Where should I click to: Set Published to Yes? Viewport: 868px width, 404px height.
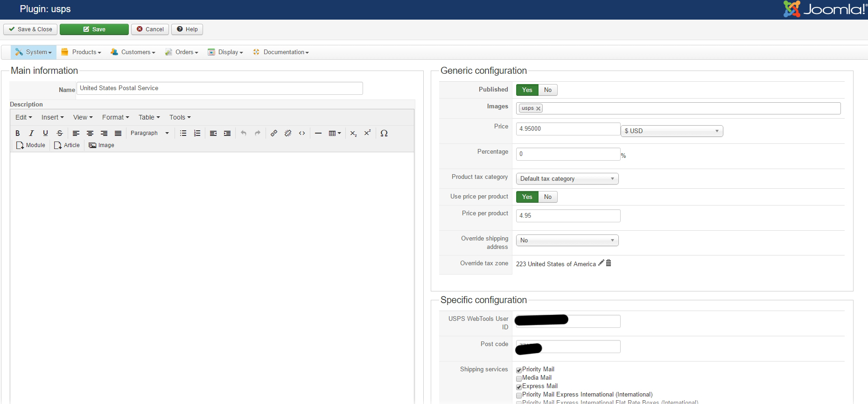tap(527, 90)
